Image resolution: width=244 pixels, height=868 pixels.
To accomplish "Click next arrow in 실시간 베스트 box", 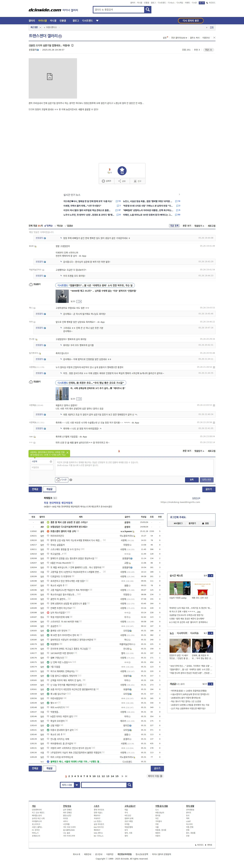I will tap(212, 575).
